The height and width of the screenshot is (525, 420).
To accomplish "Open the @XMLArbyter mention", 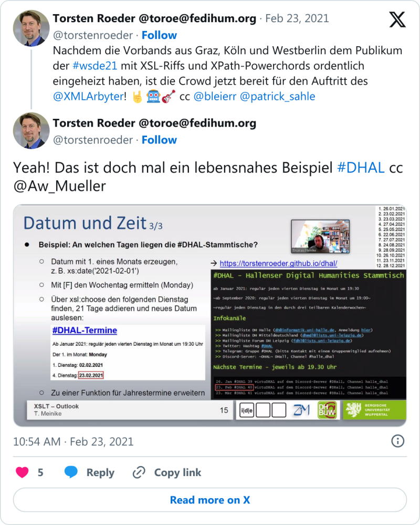I will [88, 96].
